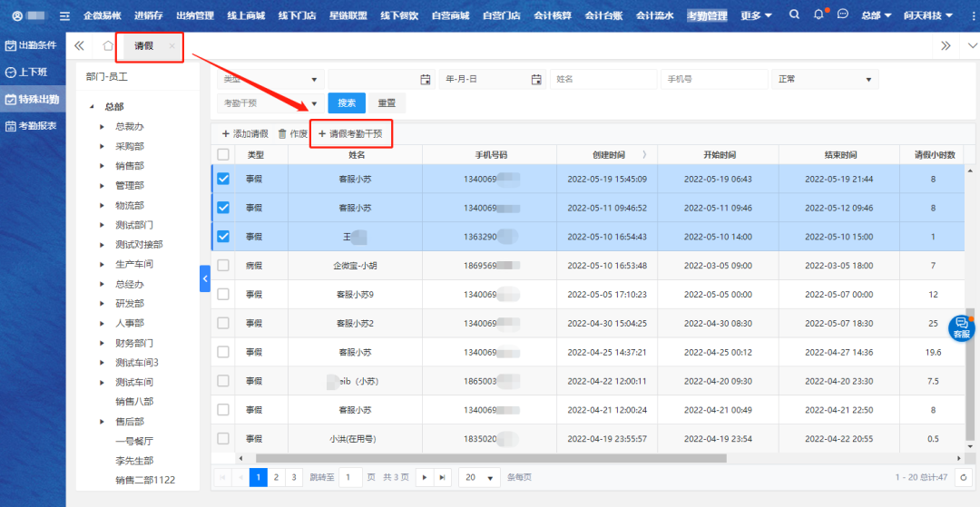980x507 pixels.
Task: Open the notification bell icon
Action: [x=819, y=15]
